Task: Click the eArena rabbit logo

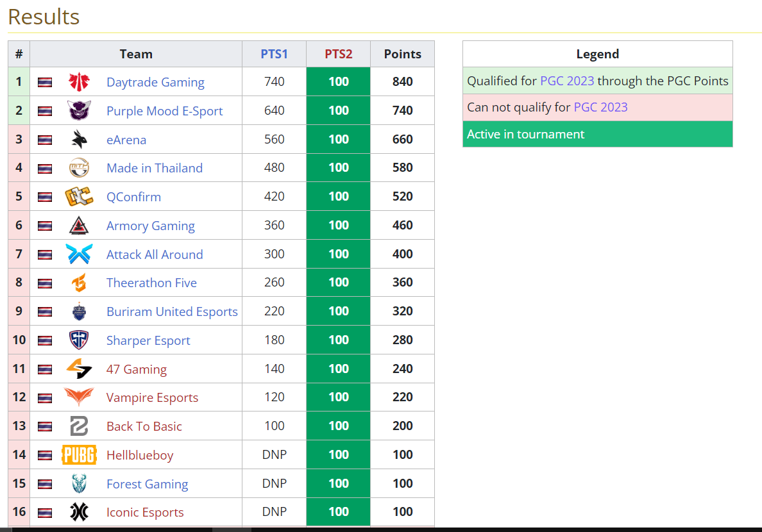Action: tap(79, 140)
